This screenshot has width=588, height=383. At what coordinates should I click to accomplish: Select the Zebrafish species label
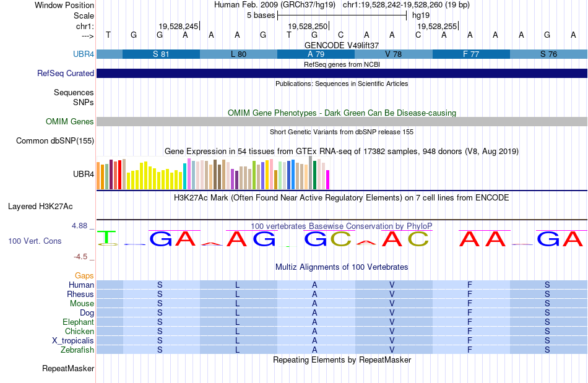point(77,350)
